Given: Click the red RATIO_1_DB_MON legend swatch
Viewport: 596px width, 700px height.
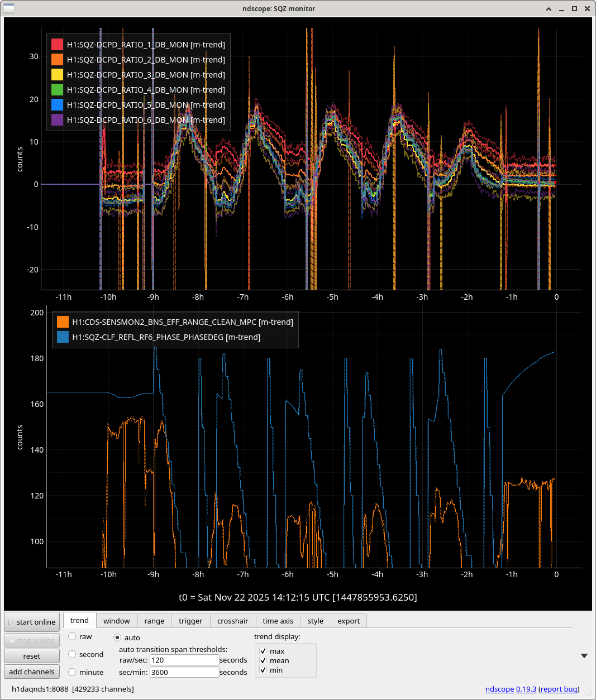Looking at the screenshot, I should pos(57,45).
